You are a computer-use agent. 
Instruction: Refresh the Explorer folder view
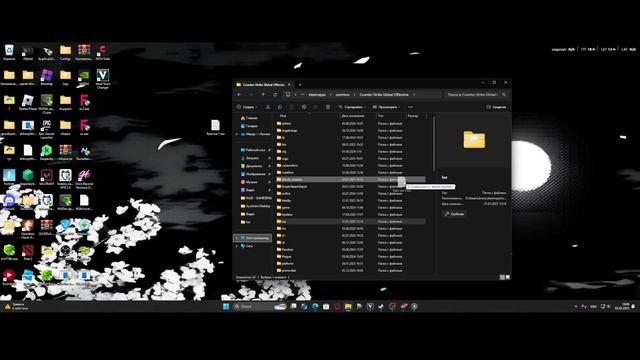click(275, 94)
